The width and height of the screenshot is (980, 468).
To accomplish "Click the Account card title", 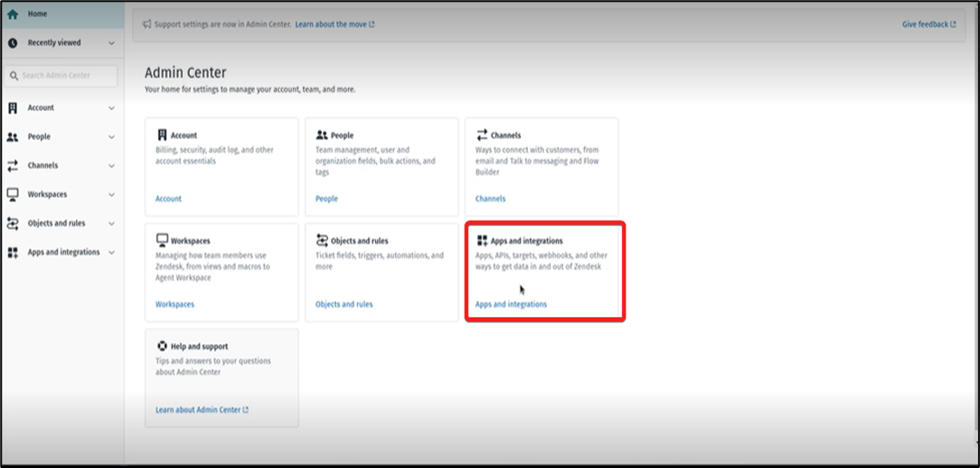I will click(x=184, y=135).
